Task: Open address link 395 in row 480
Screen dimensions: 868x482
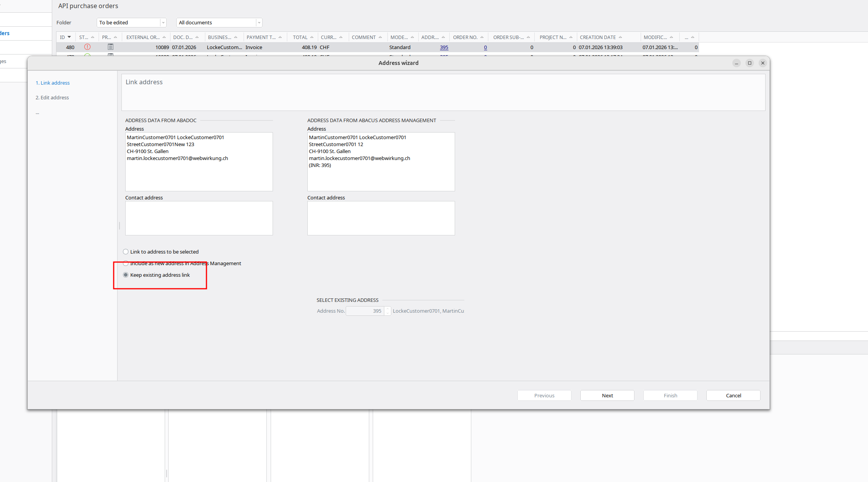Action: (x=444, y=47)
